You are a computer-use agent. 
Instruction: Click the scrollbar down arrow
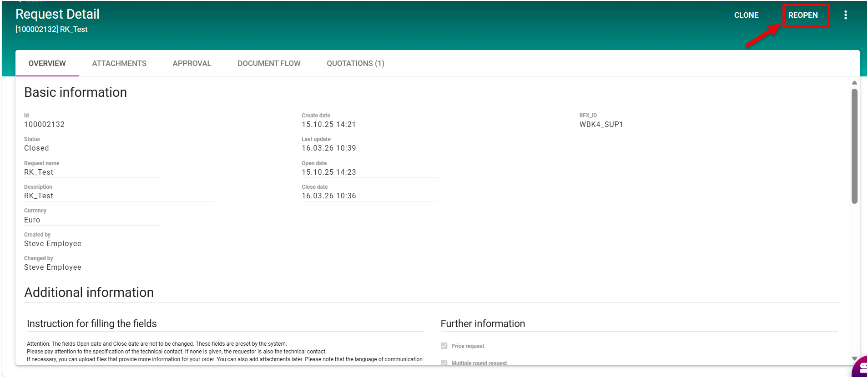pyautogui.click(x=854, y=358)
